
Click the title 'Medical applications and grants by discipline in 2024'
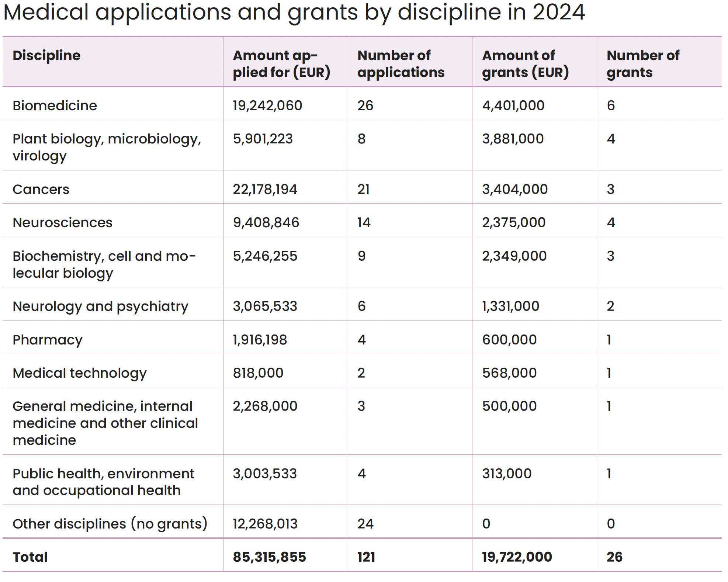(x=294, y=13)
